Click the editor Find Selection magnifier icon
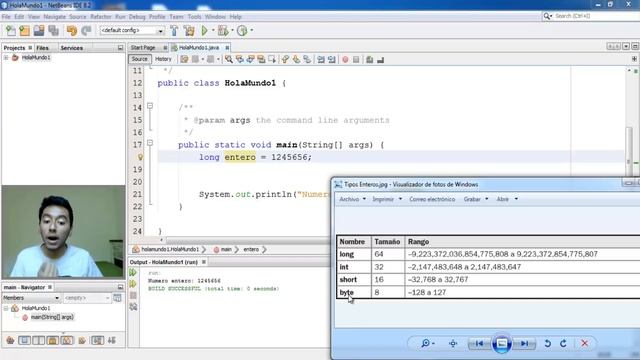Image resolution: width=640 pixels, height=360 pixels. tap(229, 60)
